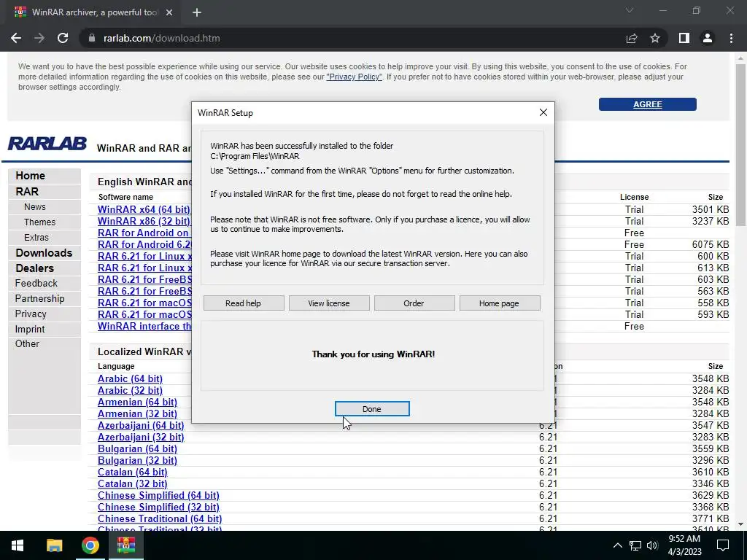Click the Arabic (64 bit) download link
The width and height of the screenshot is (747, 560).
click(x=130, y=378)
